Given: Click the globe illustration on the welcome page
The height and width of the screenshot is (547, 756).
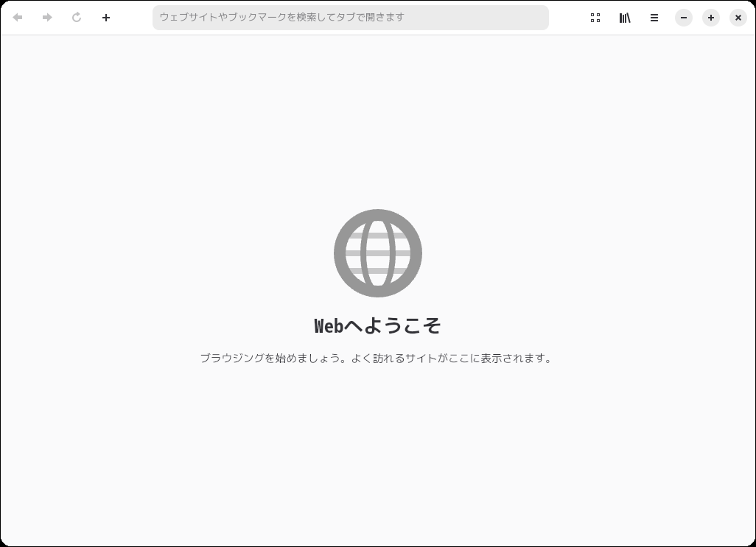Looking at the screenshot, I should [378, 253].
